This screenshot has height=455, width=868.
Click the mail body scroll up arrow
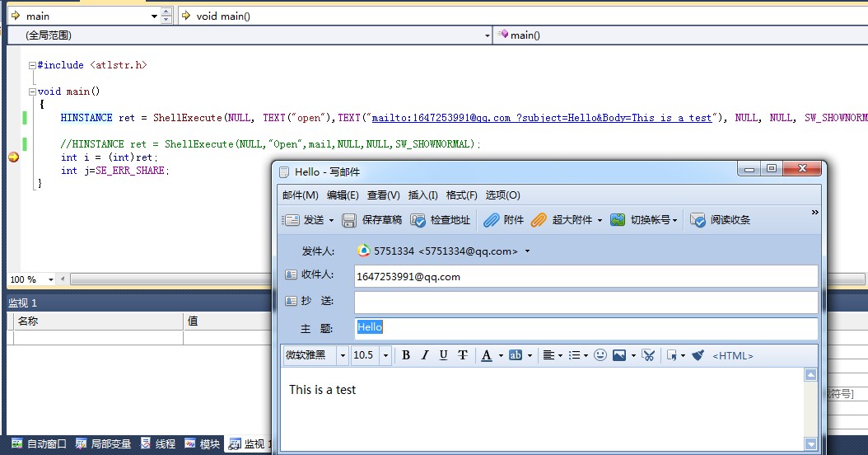click(810, 375)
